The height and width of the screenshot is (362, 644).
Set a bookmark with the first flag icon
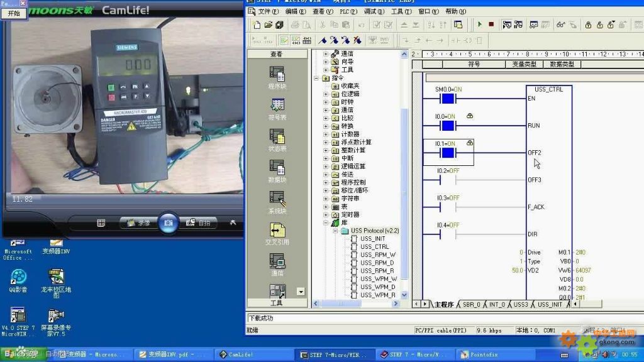(323, 40)
